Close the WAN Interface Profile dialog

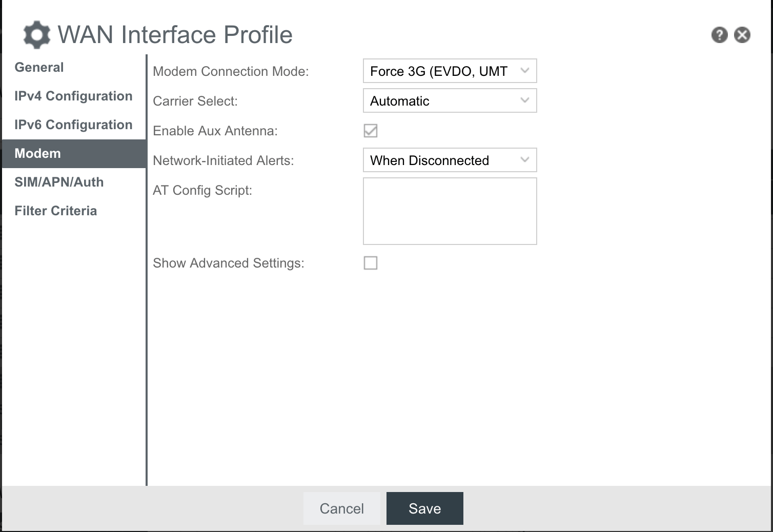(742, 34)
